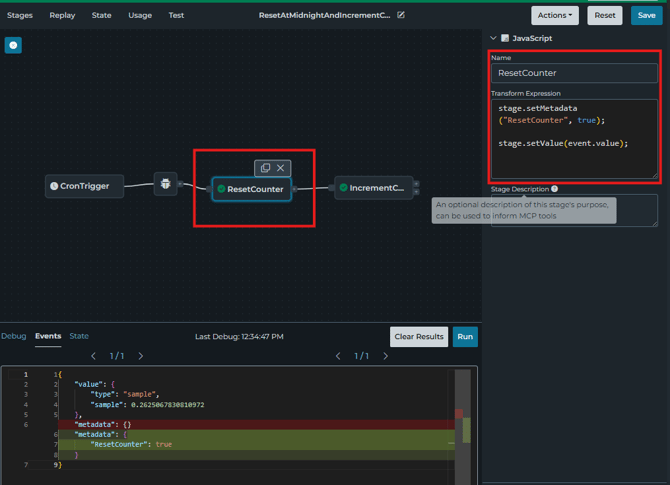Select the IncrementC... node
This screenshot has height=485, width=670.
tap(374, 188)
